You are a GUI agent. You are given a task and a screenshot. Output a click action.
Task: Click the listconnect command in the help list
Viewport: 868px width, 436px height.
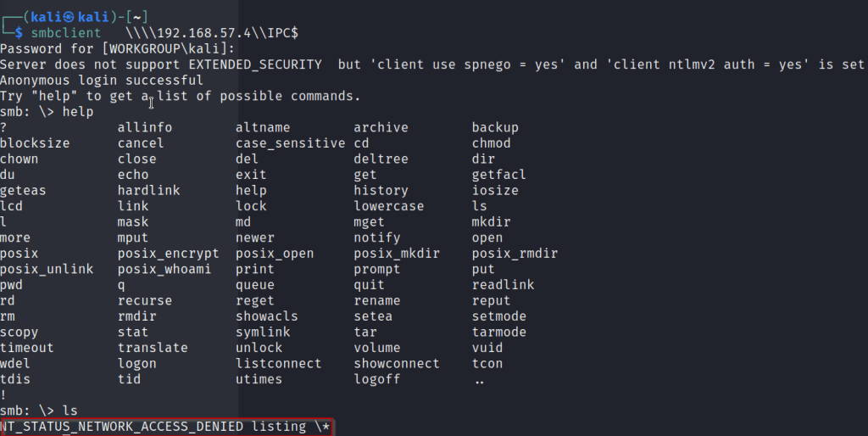pos(278,363)
